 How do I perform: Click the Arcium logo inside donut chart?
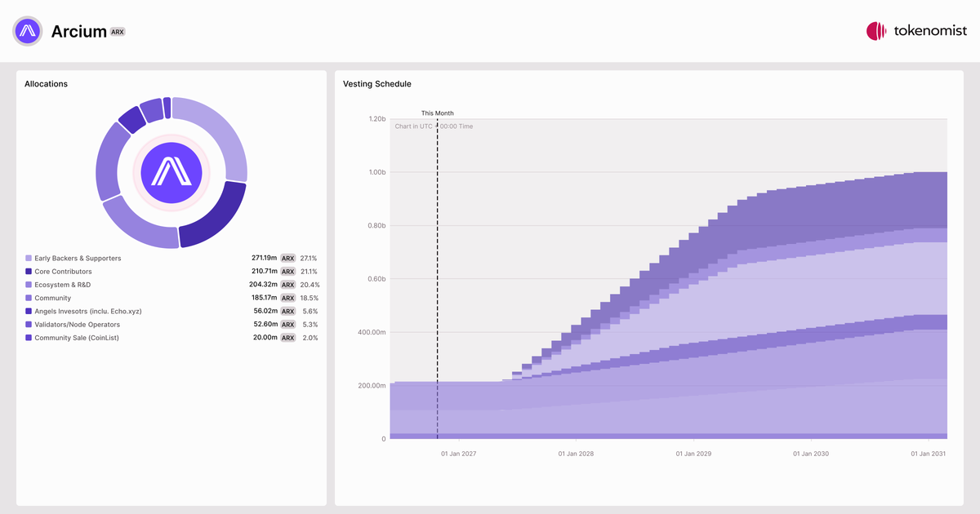click(171, 173)
